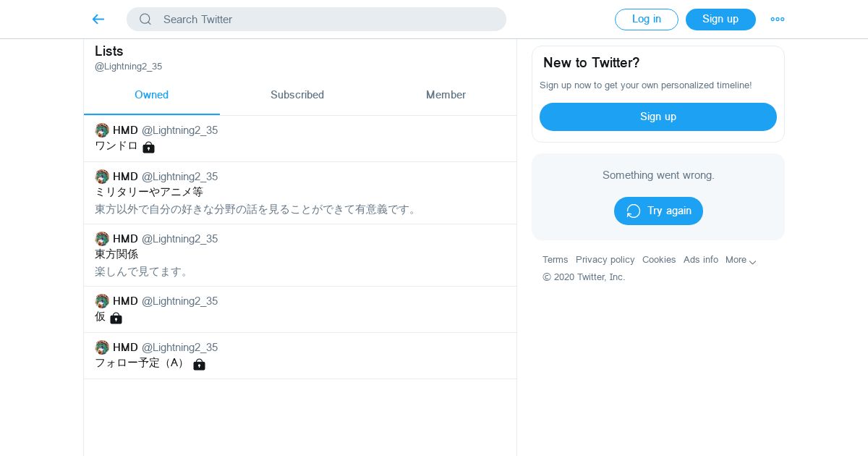Open the ミリタリーやアニメ等 list

pyautogui.click(x=300, y=193)
